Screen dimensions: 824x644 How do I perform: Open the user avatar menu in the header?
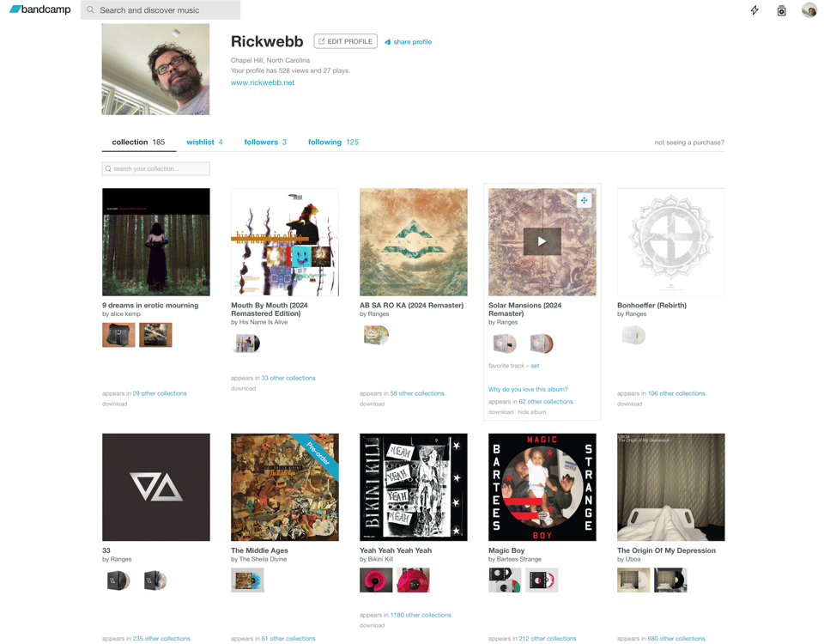tap(809, 10)
